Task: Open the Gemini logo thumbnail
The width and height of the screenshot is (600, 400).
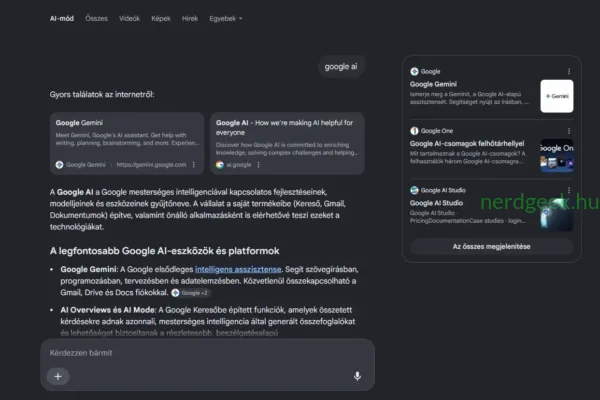Action: [x=557, y=96]
